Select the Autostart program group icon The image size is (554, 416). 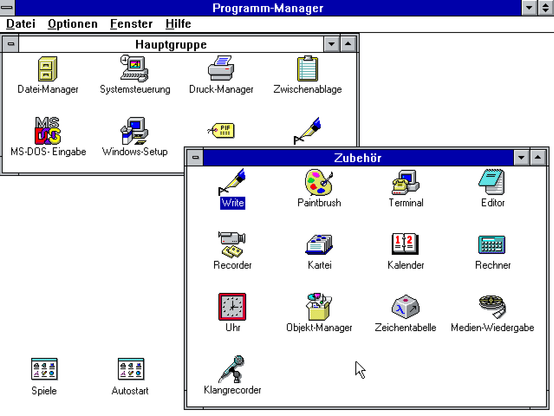(131, 369)
